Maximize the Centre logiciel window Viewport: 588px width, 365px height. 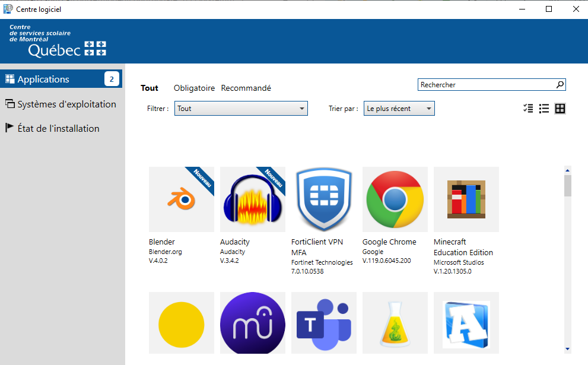point(549,9)
